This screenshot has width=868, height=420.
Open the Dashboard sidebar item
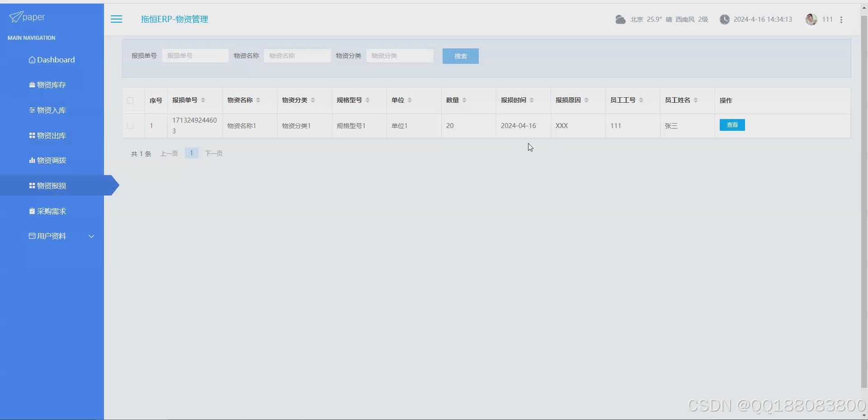tap(52, 59)
